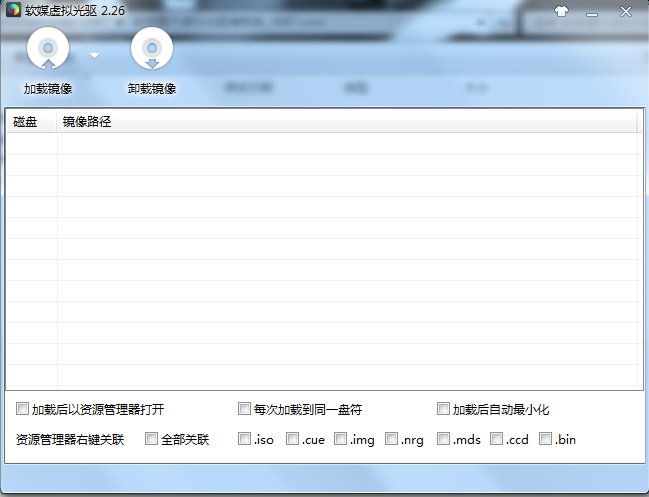This screenshot has height=497, width=649.
Task: Check the .nrg association box
Action: 391,439
